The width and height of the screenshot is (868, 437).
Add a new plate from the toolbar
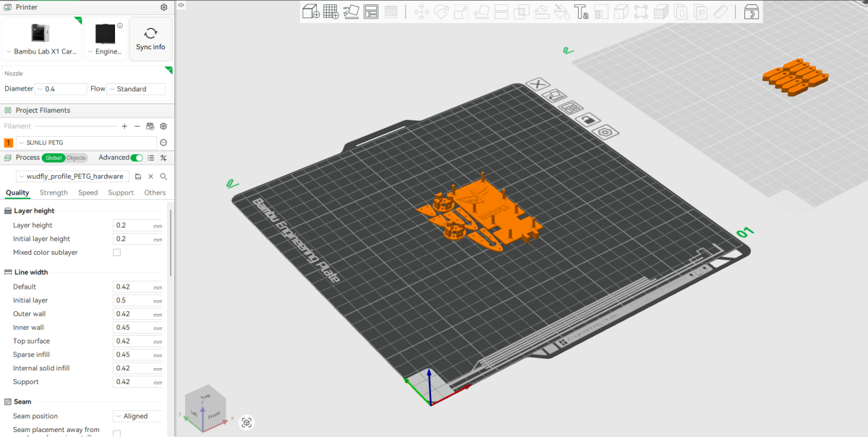pos(331,12)
